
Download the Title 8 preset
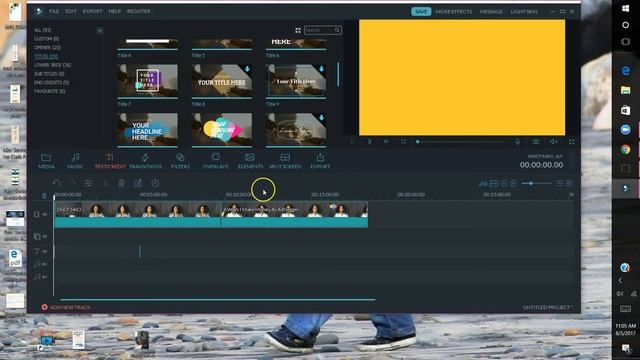click(x=247, y=69)
